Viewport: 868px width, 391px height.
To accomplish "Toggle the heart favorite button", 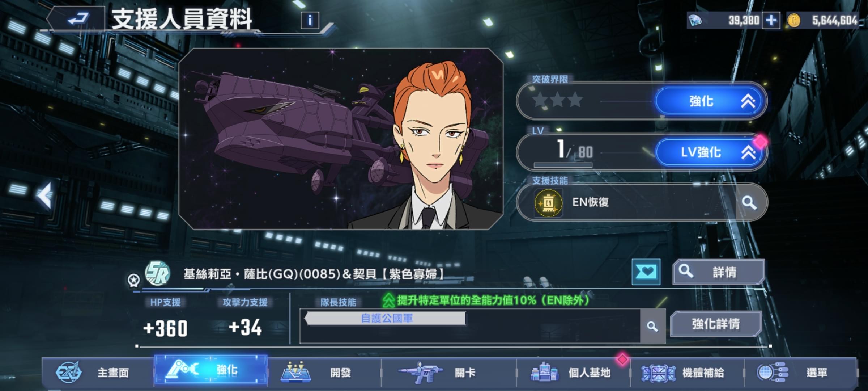I will click(646, 272).
